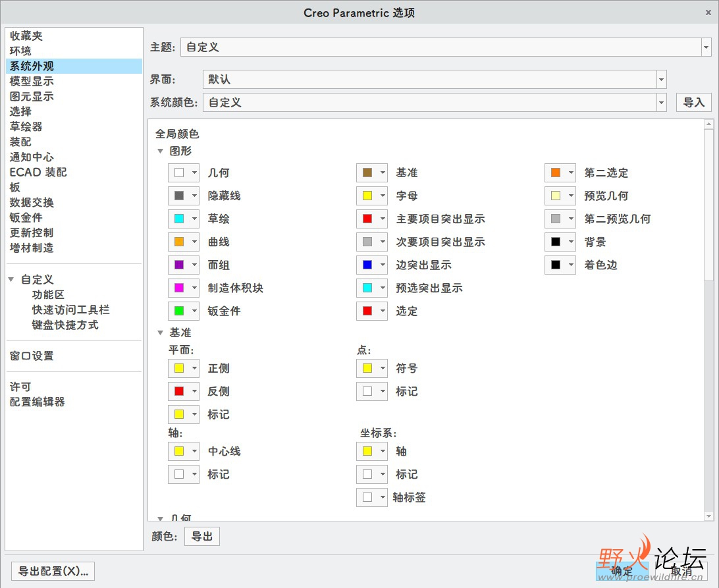Click the 第二预览几何 gray swatch
This screenshot has height=588, width=719.
pyautogui.click(x=556, y=219)
